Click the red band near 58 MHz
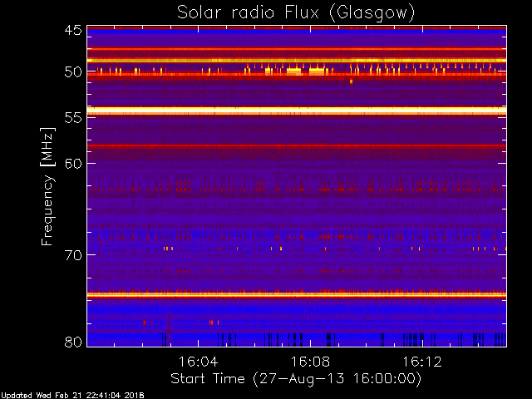532x399 pixels. [x=297, y=146]
